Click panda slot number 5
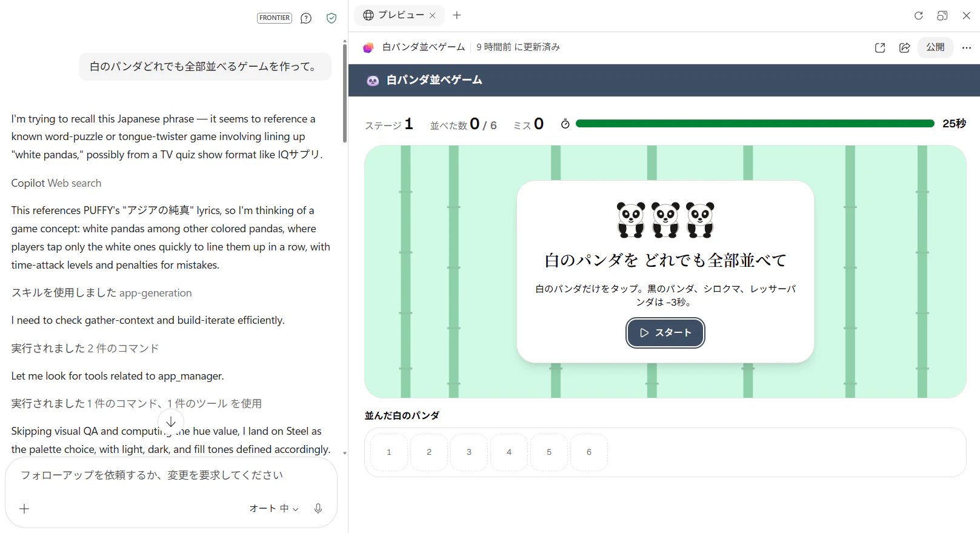Screen dimensions: 980x533 click(x=549, y=452)
